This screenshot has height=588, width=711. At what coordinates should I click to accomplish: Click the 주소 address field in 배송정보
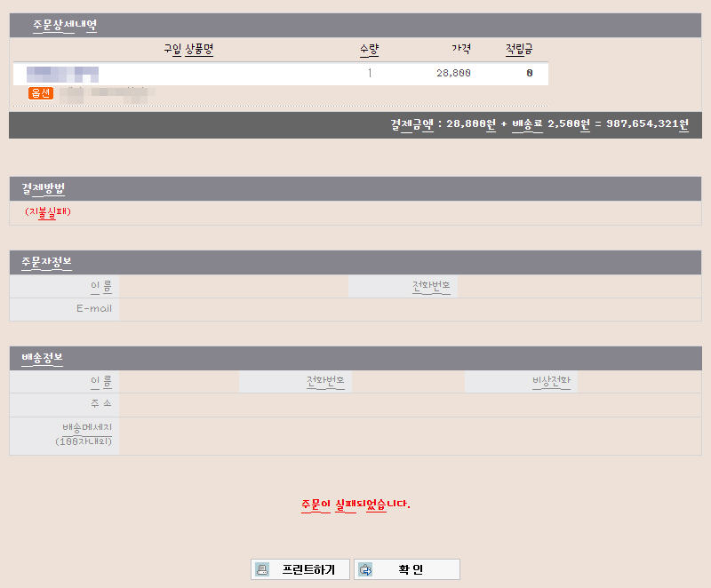[x=409, y=405]
